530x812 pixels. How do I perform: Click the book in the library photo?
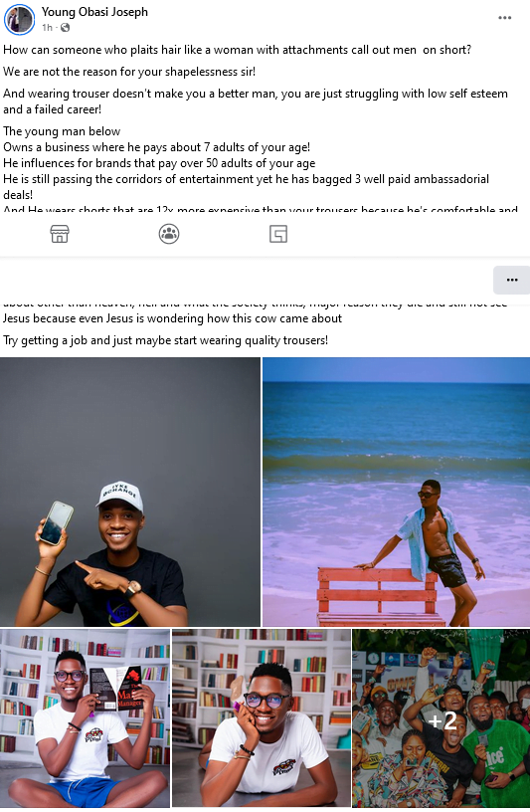tap(116, 689)
